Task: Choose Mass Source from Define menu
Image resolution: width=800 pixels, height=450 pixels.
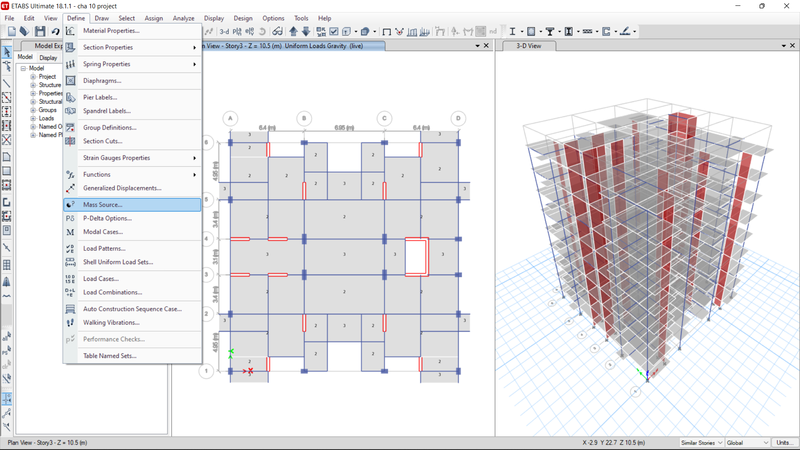Action: (133, 205)
